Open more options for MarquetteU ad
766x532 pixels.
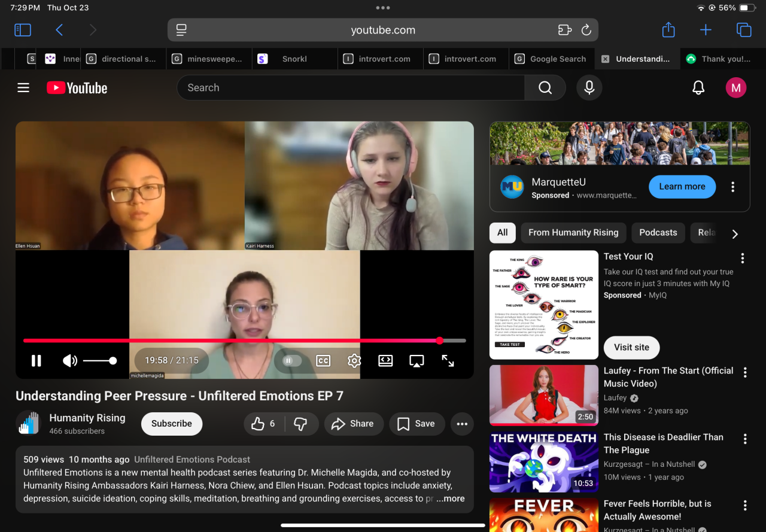point(732,187)
